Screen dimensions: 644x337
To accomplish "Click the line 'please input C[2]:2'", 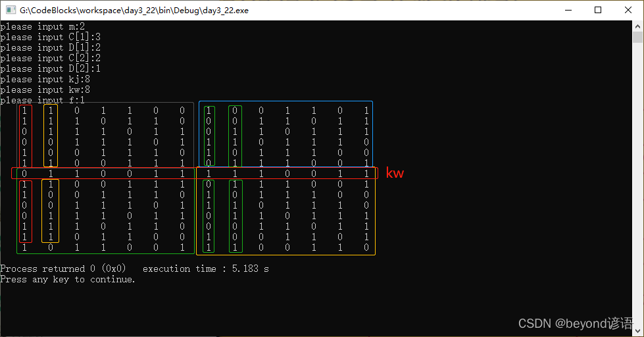I will pyautogui.click(x=50, y=59).
